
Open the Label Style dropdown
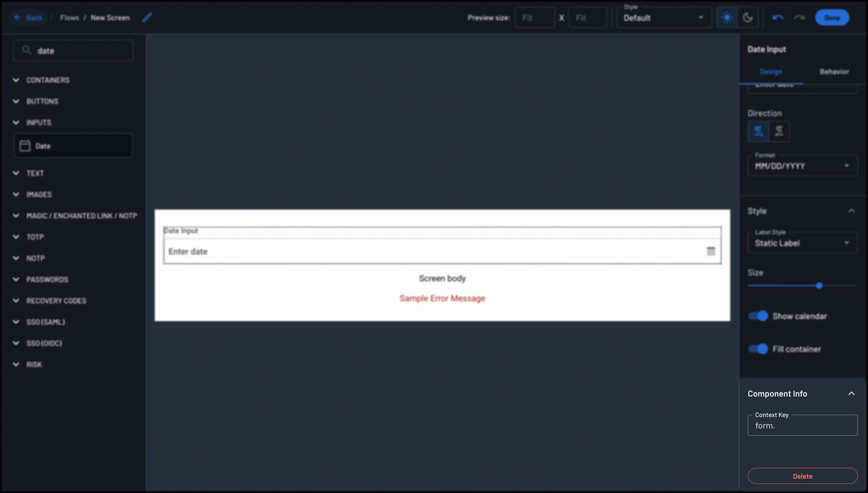click(x=802, y=243)
